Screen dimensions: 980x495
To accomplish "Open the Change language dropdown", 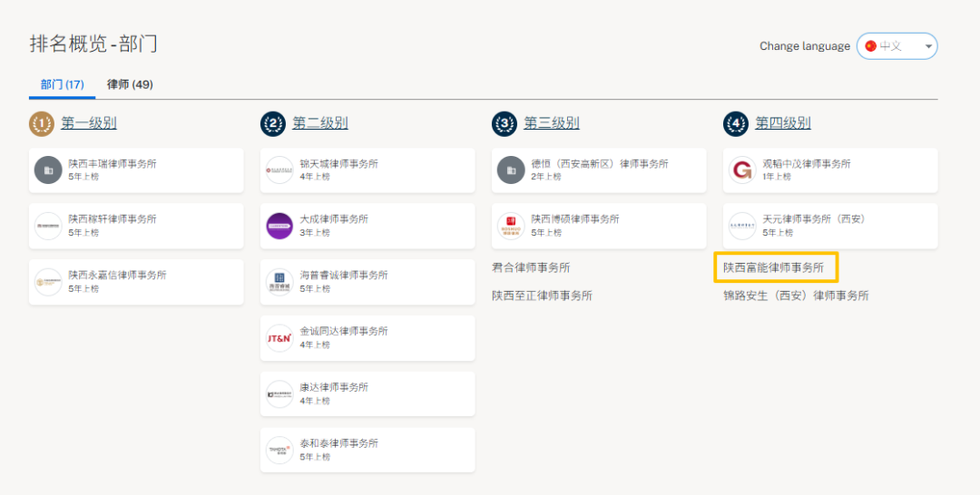I will pyautogui.click(x=896, y=46).
